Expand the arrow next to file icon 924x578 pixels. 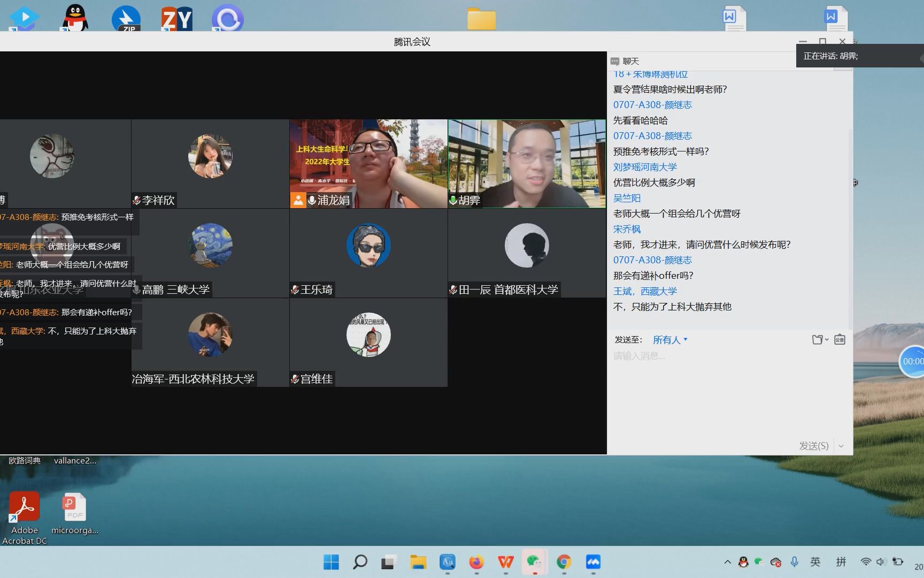coord(827,340)
